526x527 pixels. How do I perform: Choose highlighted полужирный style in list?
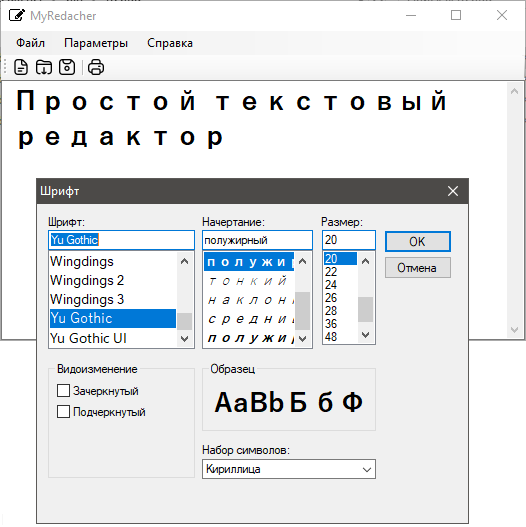click(x=249, y=261)
